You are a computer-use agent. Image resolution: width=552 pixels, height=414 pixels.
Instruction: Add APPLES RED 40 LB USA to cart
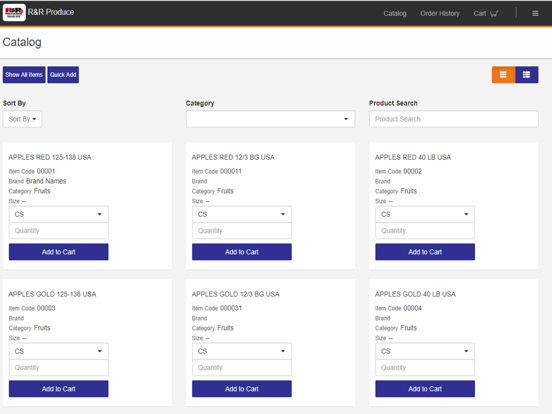425,252
